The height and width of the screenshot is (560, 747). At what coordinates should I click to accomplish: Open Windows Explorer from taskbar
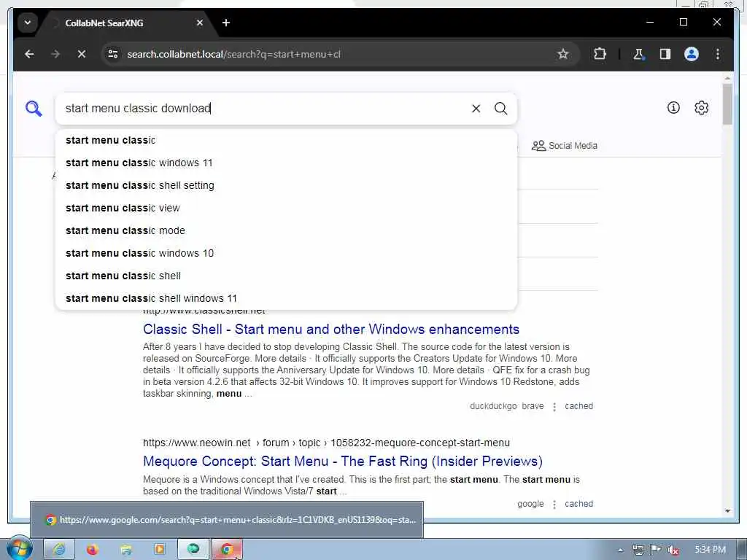(125, 550)
